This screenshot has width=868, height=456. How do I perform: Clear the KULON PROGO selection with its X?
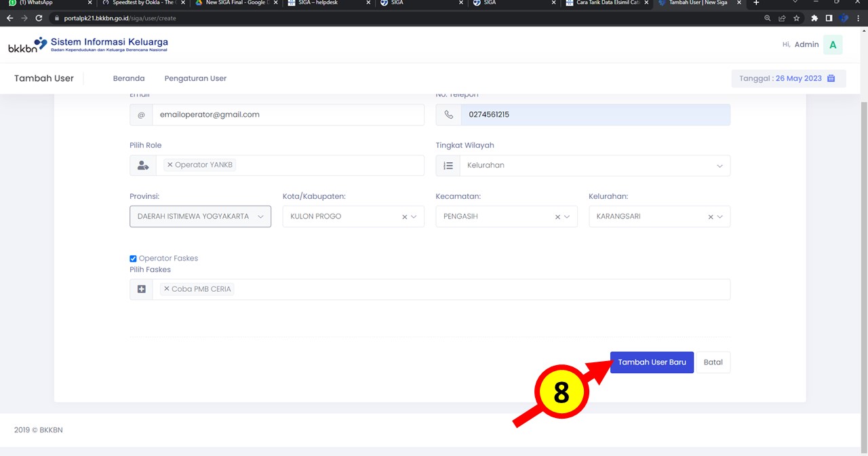404,216
